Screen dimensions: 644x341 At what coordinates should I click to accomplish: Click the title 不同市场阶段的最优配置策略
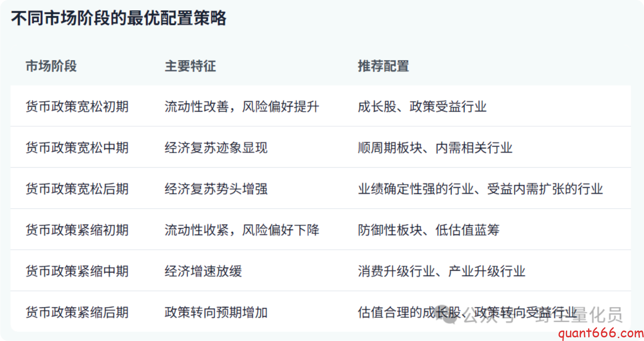tap(119, 18)
